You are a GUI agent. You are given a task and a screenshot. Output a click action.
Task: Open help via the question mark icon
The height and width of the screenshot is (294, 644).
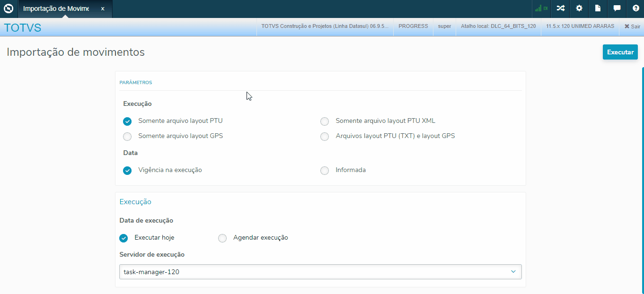pos(636,9)
